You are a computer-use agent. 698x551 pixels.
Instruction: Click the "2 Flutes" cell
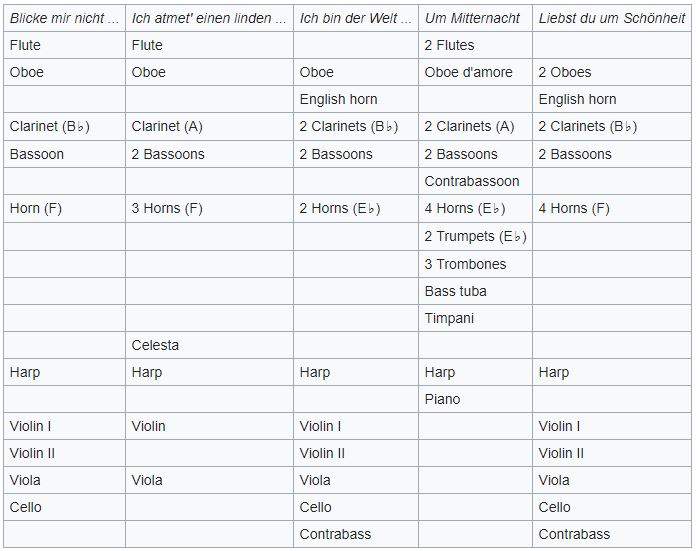coord(449,45)
